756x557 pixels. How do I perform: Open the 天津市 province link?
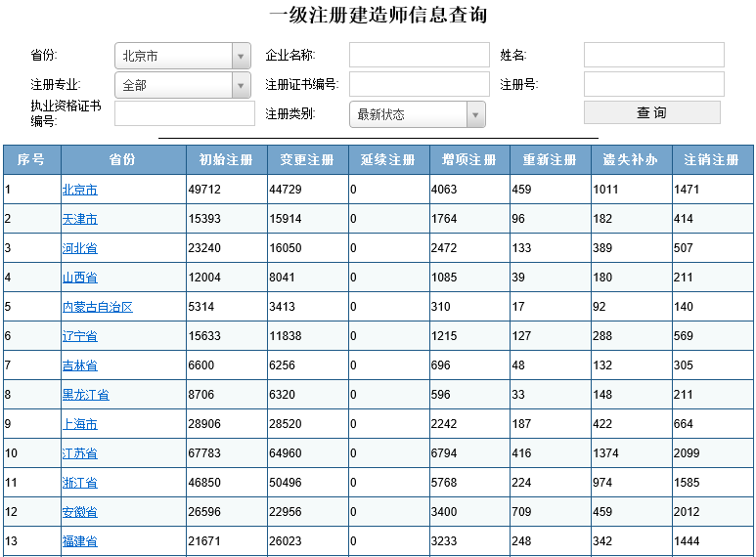pos(79,219)
